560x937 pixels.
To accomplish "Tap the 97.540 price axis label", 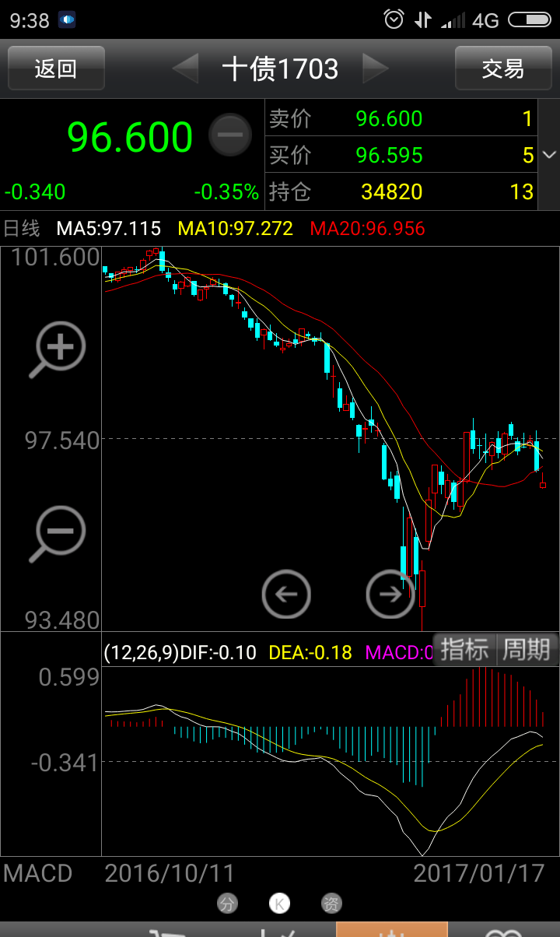I will tap(62, 441).
